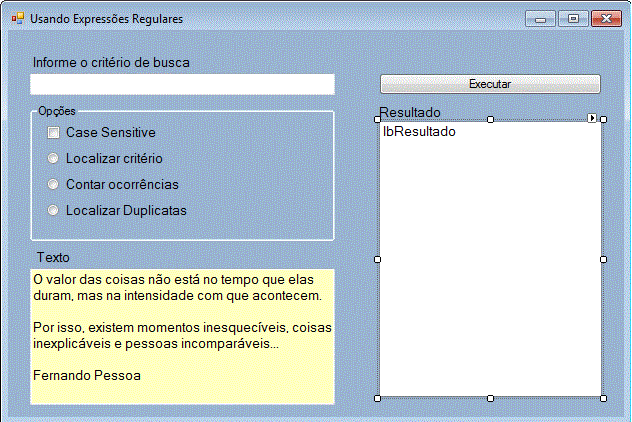Image resolution: width=632 pixels, height=422 pixels.
Task: Minimize the Usando Expressões Regulares window
Action: [x=541, y=19]
